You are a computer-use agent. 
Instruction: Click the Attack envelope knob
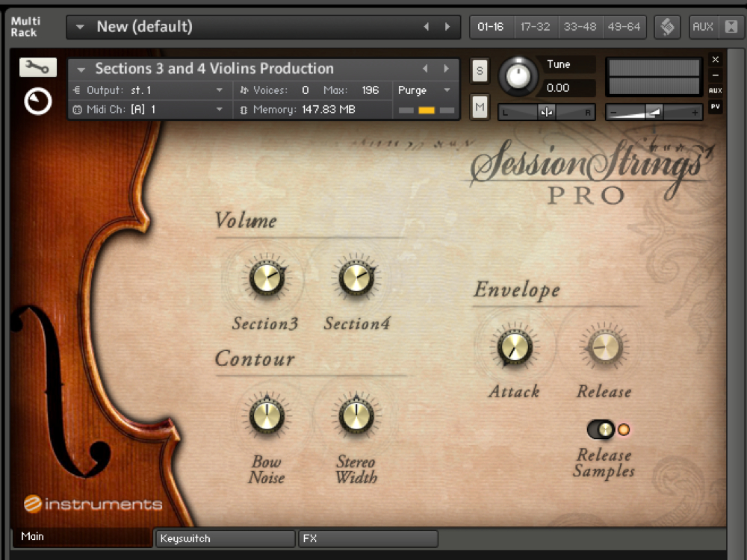[x=514, y=346]
